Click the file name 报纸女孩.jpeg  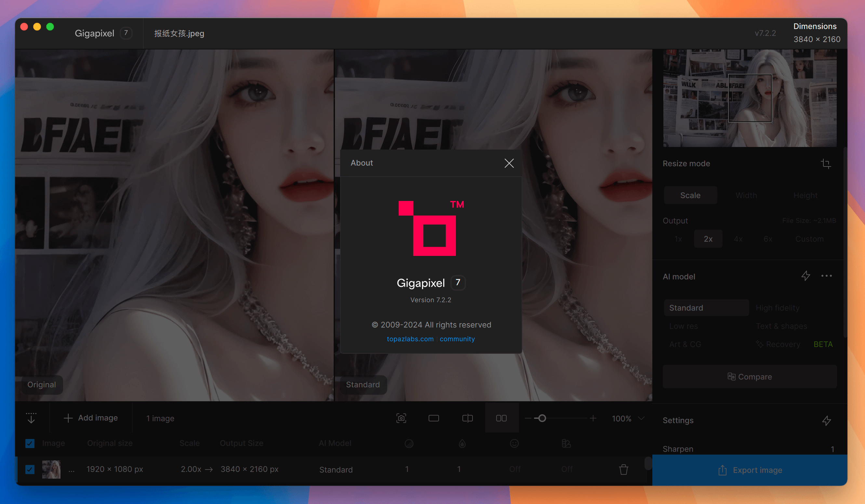179,33
